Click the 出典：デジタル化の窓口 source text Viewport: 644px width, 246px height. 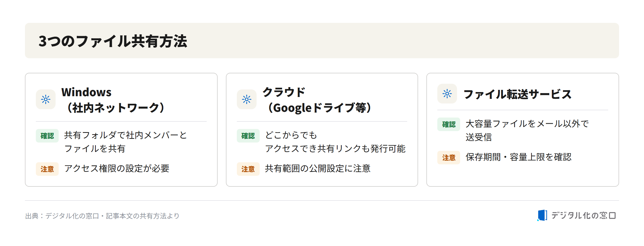click(x=102, y=216)
